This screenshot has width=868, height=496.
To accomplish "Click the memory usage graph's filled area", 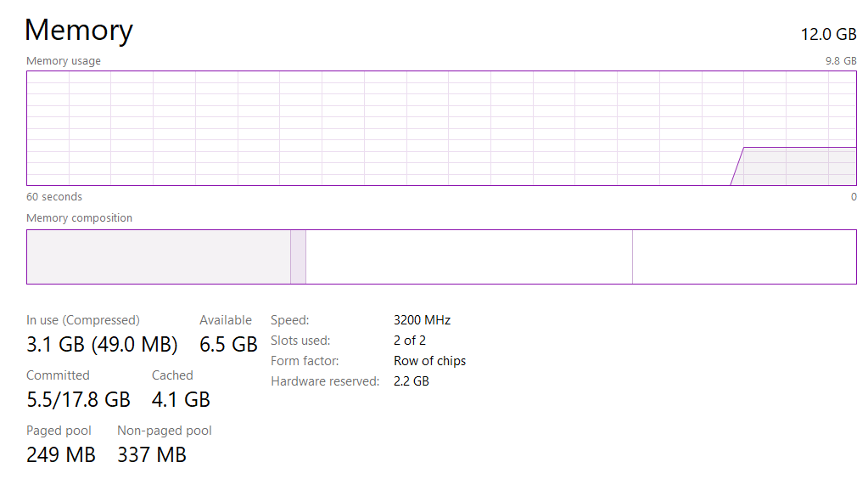I will (799, 166).
